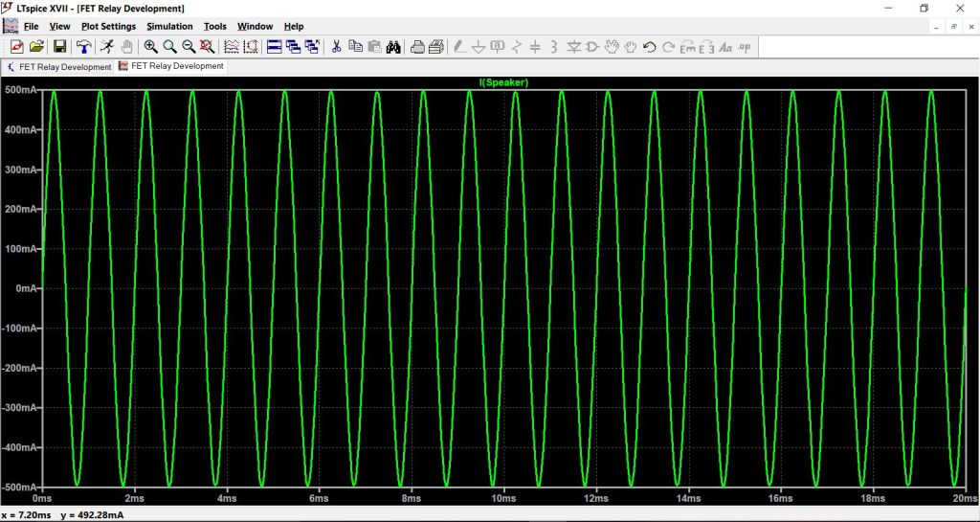This screenshot has width=980, height=522.
Task: Click the greyed Capacitor icon
Action: click(535, 47)
